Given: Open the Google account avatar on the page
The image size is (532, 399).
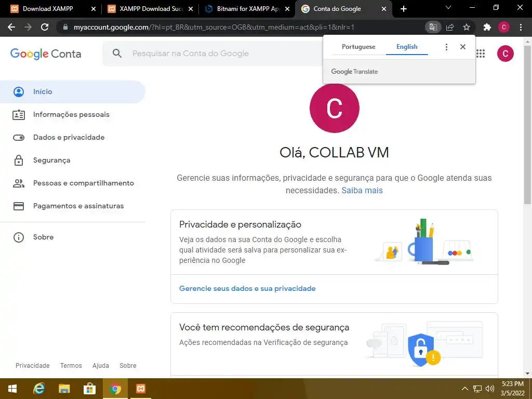Looking at the screenshot, I should pos(505,54).
